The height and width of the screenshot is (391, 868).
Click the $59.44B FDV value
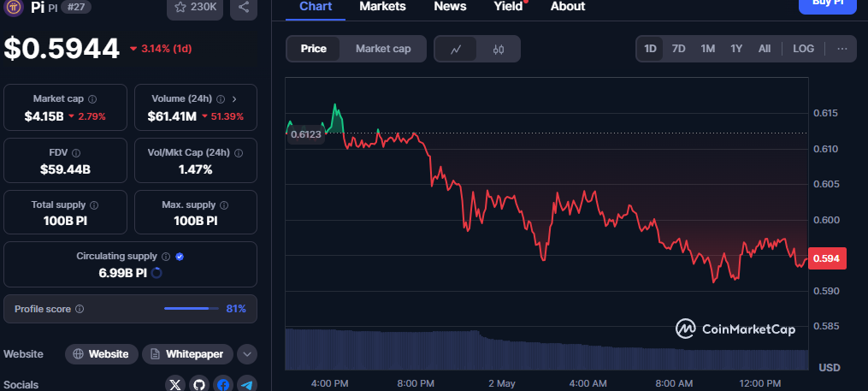coord(65,169)
